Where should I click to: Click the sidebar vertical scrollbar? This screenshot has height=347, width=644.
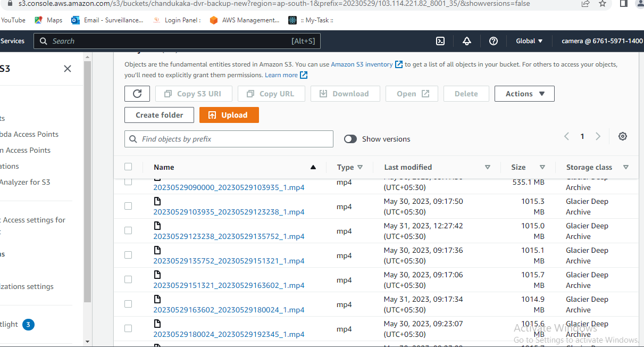pos(88,181)
